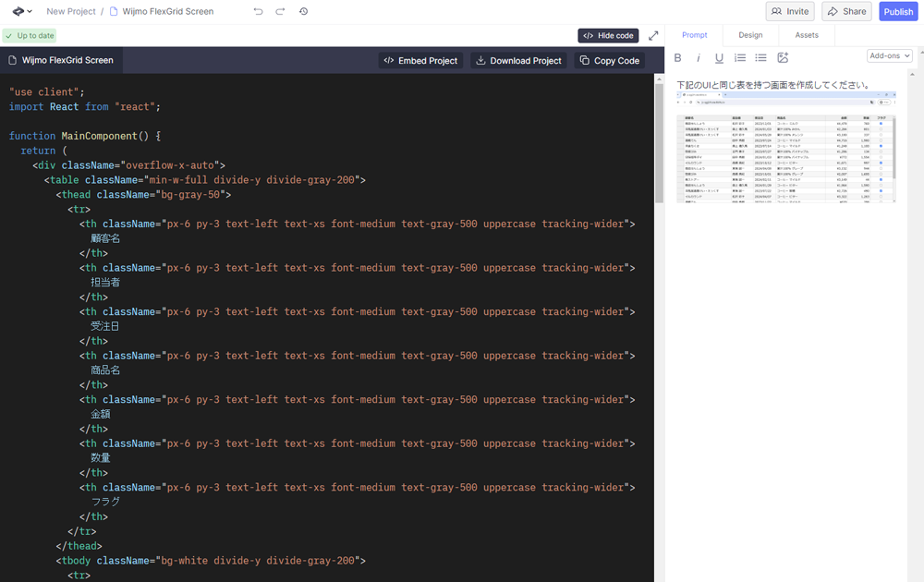This screenshot has width=924, height=582.
Task: Click insert image icon in prompt toolbar
Action: pos(783,57)
